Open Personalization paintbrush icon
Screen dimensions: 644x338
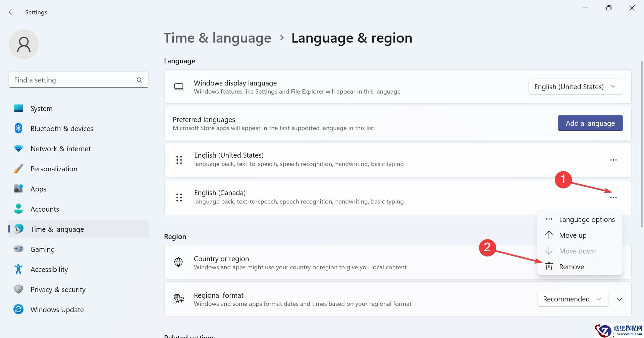coord(18,169)
